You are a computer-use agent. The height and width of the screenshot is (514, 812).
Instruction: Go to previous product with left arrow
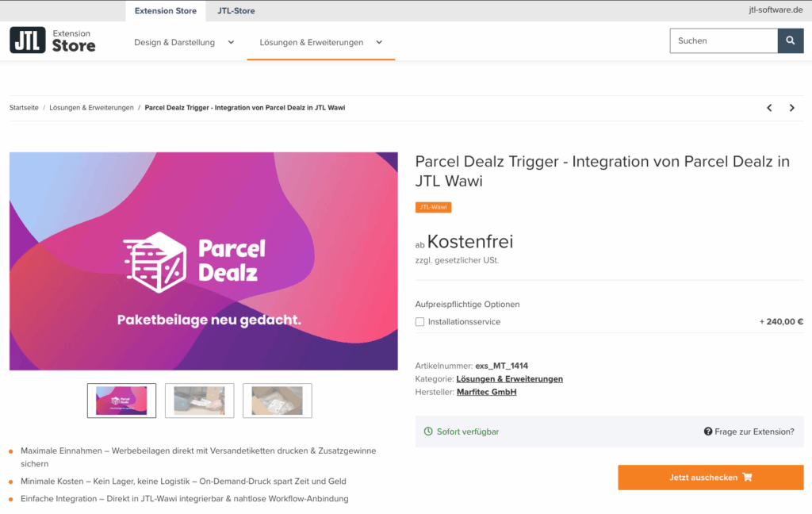click(x=769, y=108)
